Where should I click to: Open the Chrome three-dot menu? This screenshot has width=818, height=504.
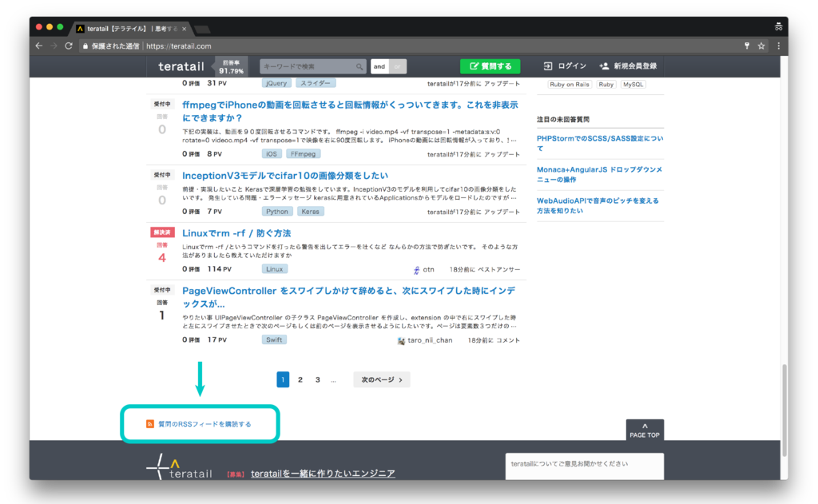(778, 46)
